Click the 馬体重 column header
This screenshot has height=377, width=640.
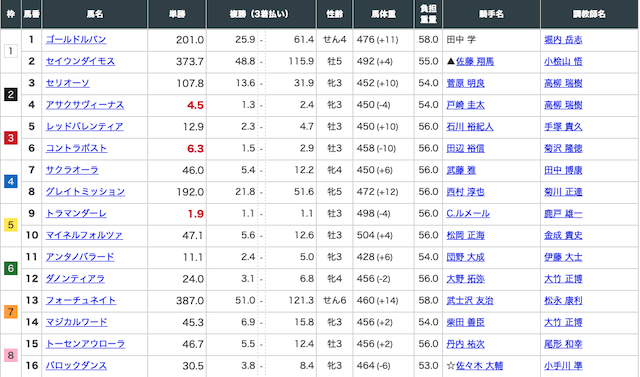click(x=383, y=14)
